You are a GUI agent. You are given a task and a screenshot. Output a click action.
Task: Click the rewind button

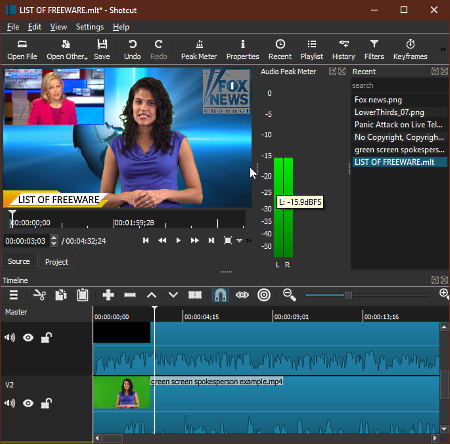162,240
